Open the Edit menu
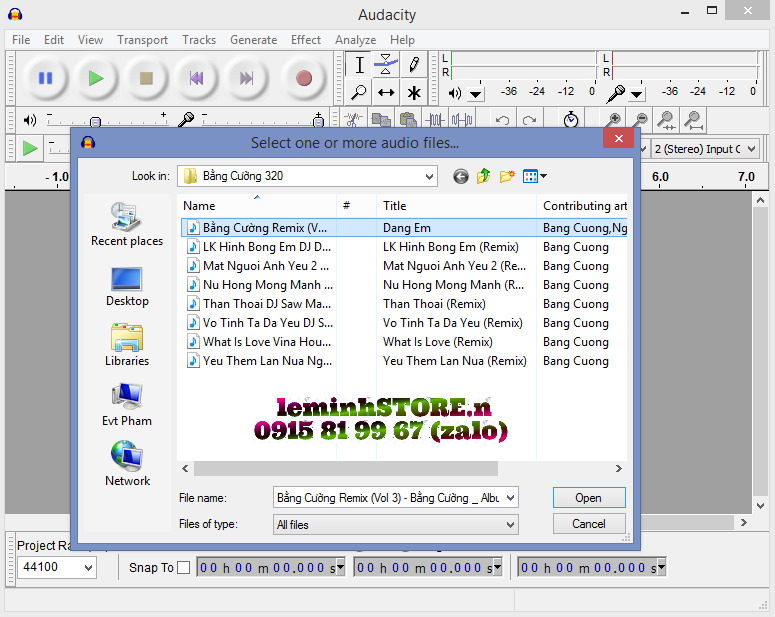Image resolution: width=775 pixels, height=617 pixels. [53, 40]
